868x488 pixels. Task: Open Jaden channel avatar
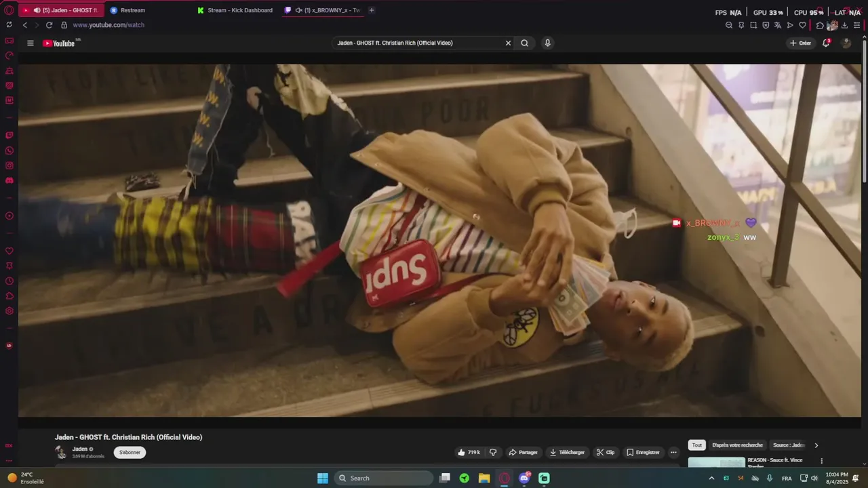61,452
